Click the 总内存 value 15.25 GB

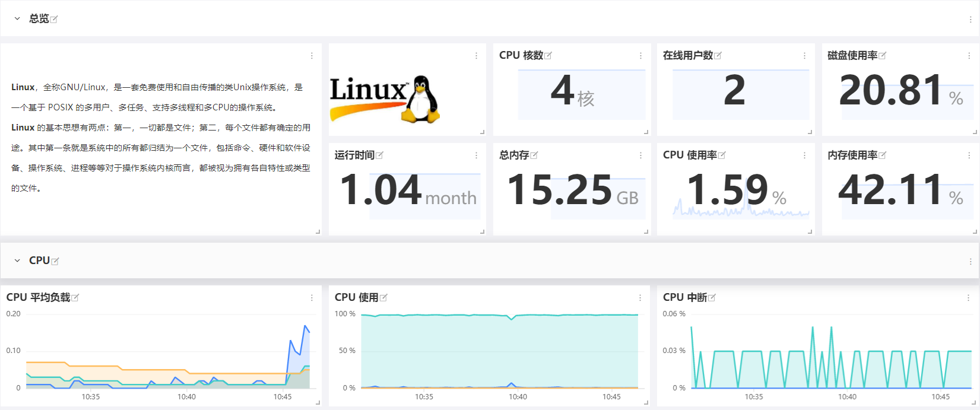[x=573, y=190]
